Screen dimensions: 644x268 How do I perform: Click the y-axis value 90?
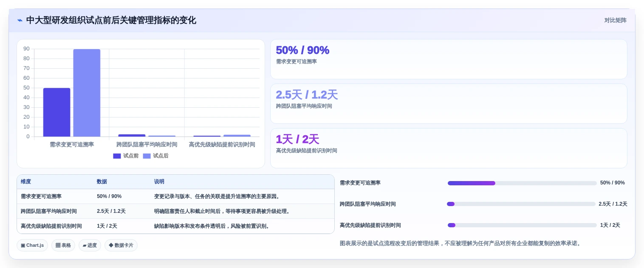(26, 49)
